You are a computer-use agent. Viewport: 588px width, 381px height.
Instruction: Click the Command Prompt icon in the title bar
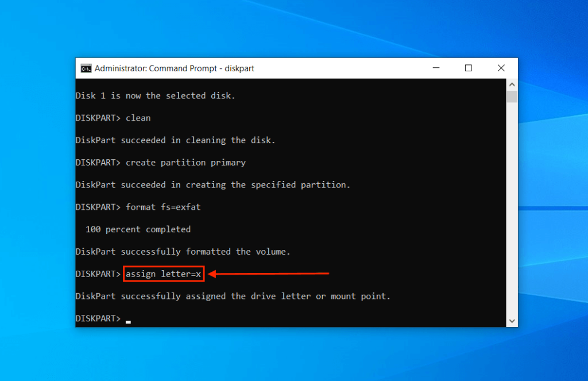pos(85,68)
